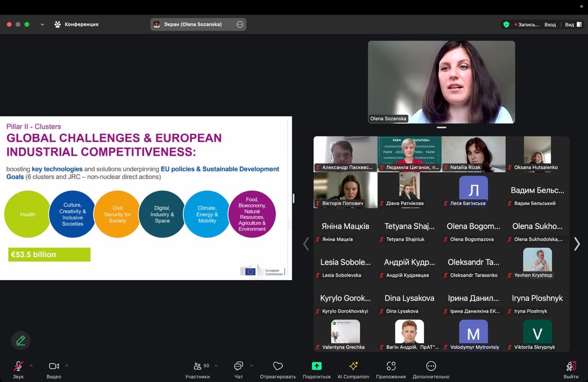Open the Participants list icon
Image resolution: width=588 pixels, height=382 pixels.
point(198,366)
